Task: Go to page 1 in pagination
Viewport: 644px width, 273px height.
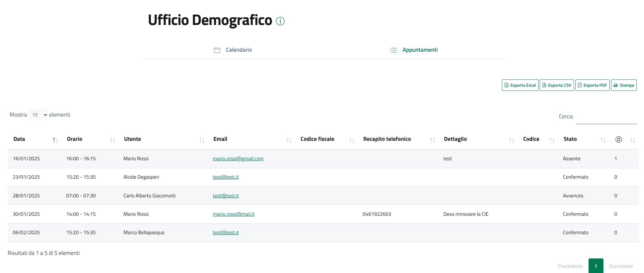Action: click(595, 266)
